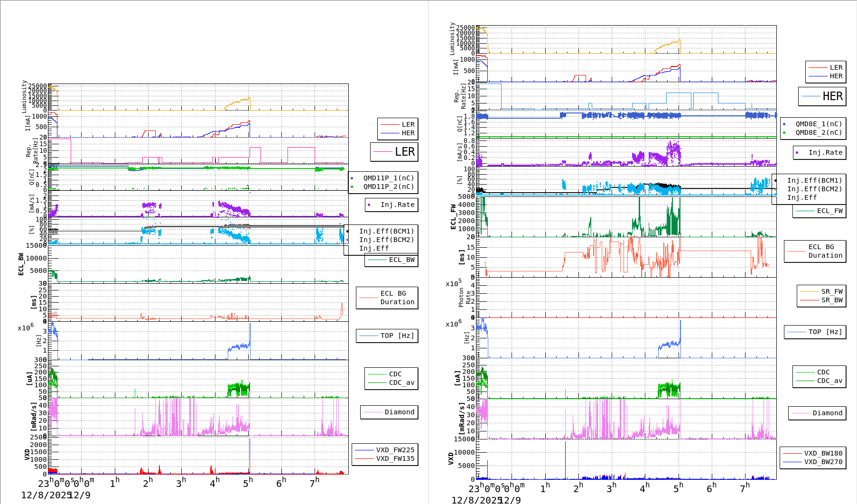Click the large LER label box, left plot

[394, 152]
